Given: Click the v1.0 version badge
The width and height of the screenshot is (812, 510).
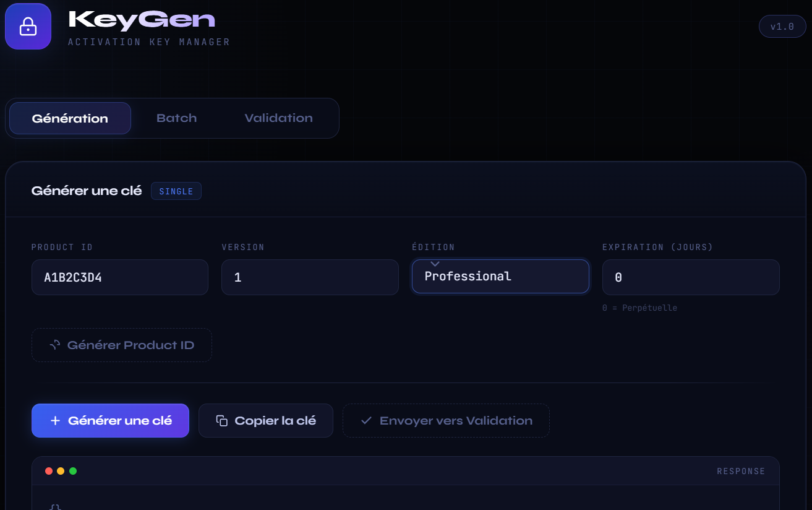Looking at the screenshot, I should [782, 27].
